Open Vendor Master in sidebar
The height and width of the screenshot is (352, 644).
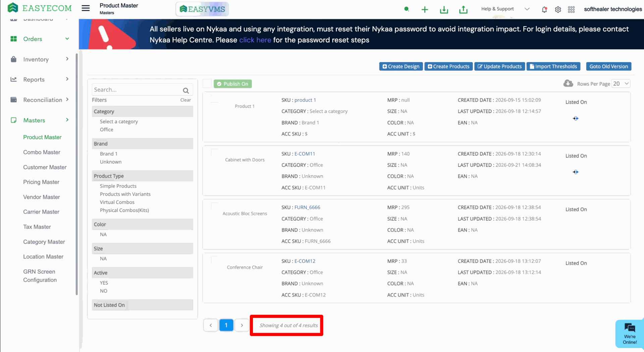click(42, 197)
